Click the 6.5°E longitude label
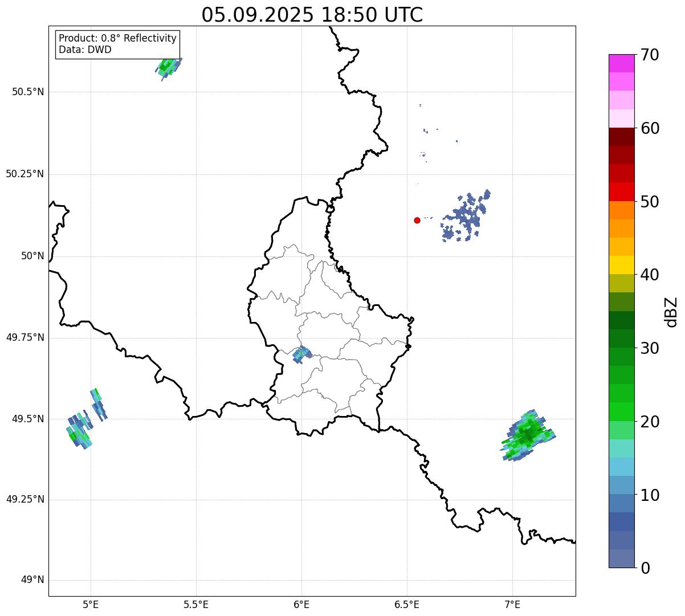 407,604
